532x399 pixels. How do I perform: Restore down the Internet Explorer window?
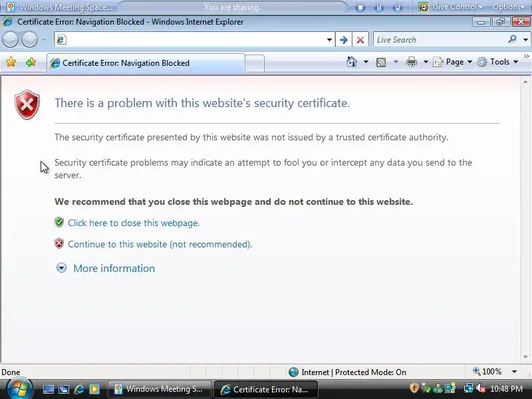click(x=501, y=22)
